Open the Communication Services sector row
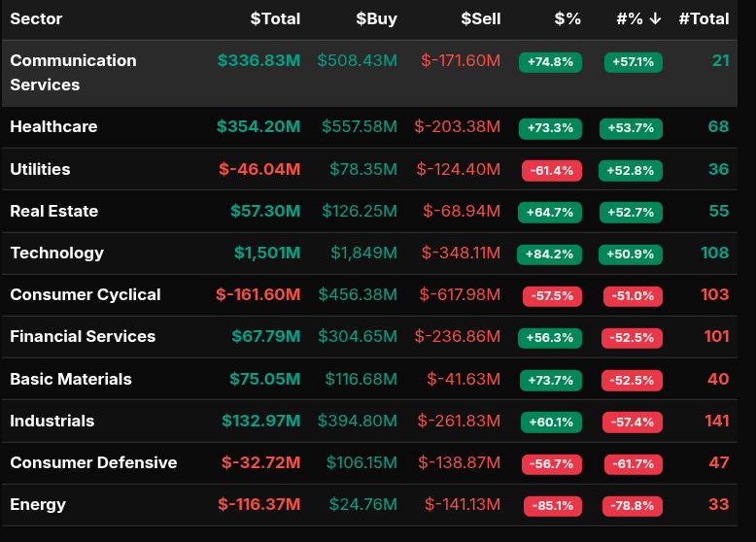Image resolution: width=756 pixels, height=542 pixels. (73, 73)
